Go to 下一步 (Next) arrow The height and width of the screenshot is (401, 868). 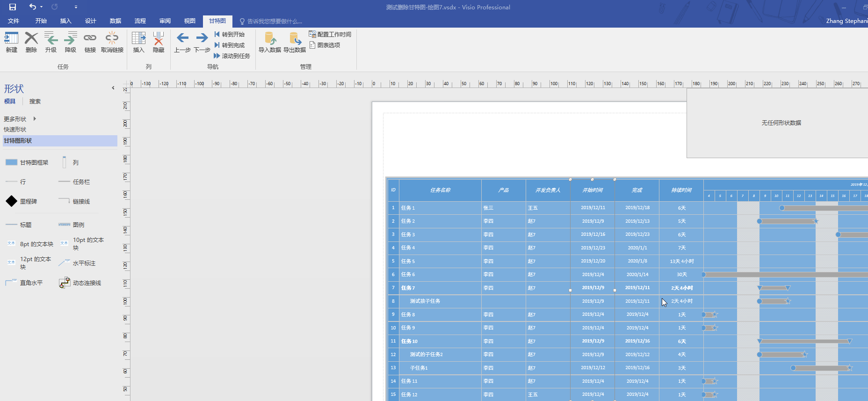tap(202, 42)
